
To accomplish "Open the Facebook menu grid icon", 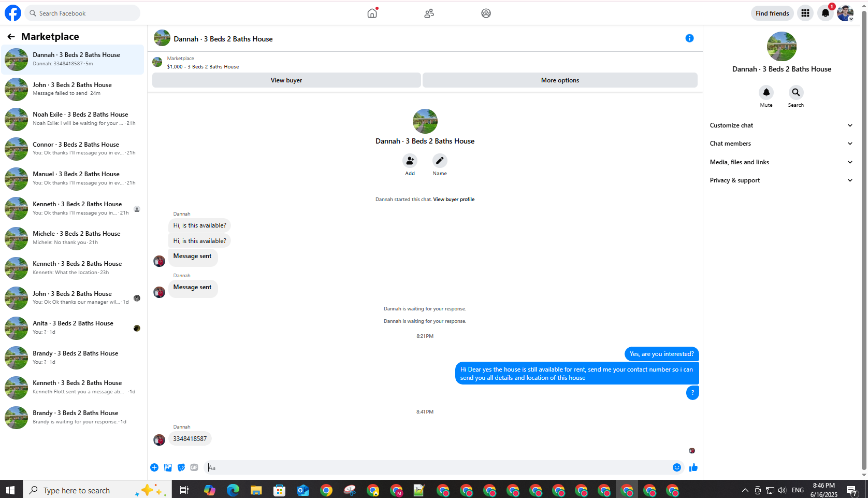I will coord(805,13).
